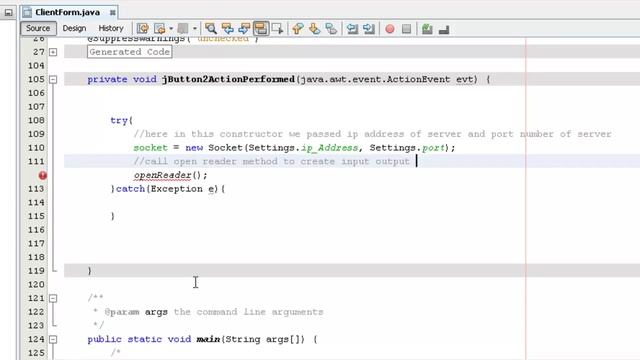The width and height of the screenshot is (640, 360).
Task: Toggle Rectangular Selection mode
Action: (278, 29)
